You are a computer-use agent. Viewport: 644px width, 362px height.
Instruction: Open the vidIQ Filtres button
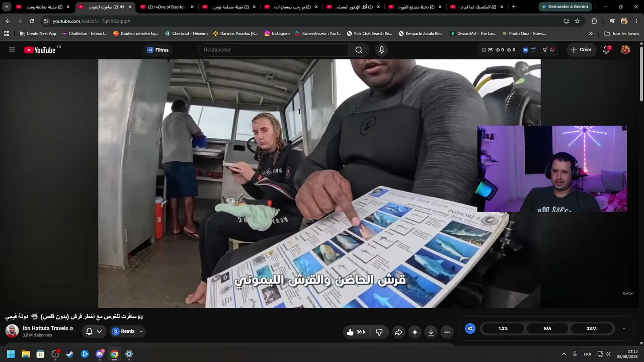(157, 50)
